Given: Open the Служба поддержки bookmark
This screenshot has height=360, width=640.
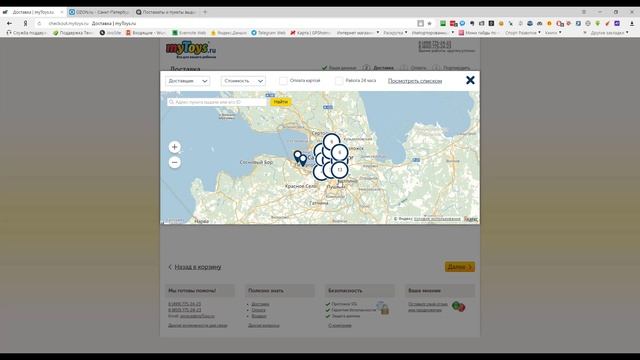Looking at the screenshot, I should [26, 33].
